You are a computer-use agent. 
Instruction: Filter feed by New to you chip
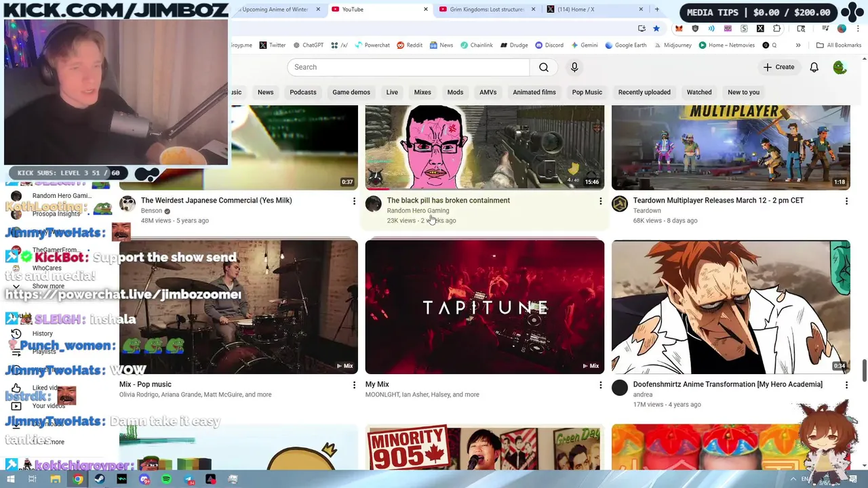pyautogui.click(x=744, y=92)
